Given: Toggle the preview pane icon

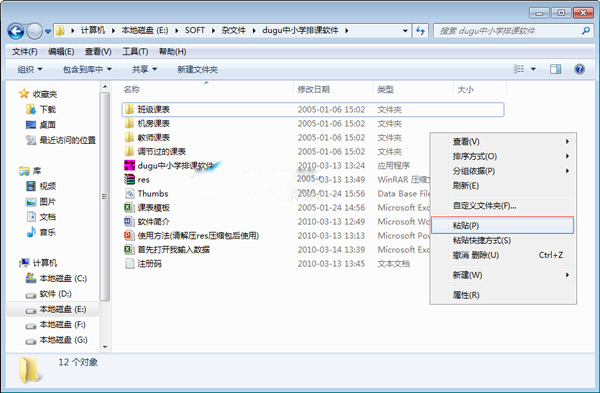Looking at the screenshot, I should pyautogui.click(x=555, y=69).
